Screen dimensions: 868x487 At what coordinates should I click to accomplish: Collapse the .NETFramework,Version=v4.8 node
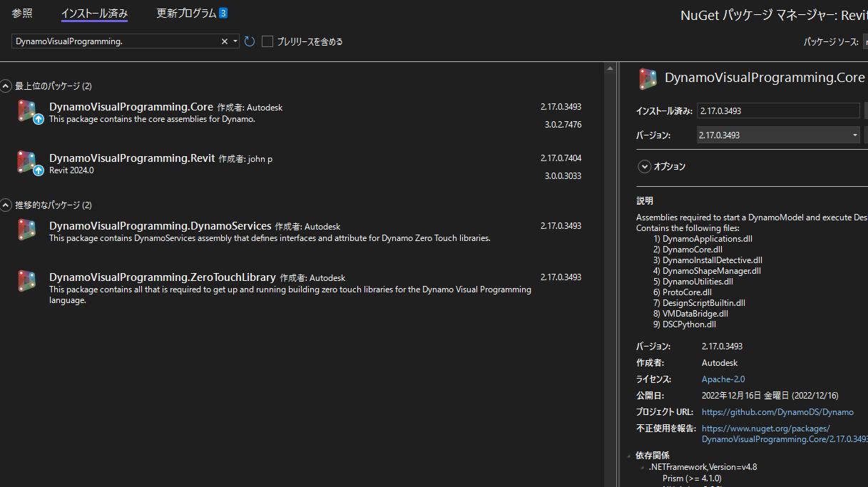(x=643, y=467)
